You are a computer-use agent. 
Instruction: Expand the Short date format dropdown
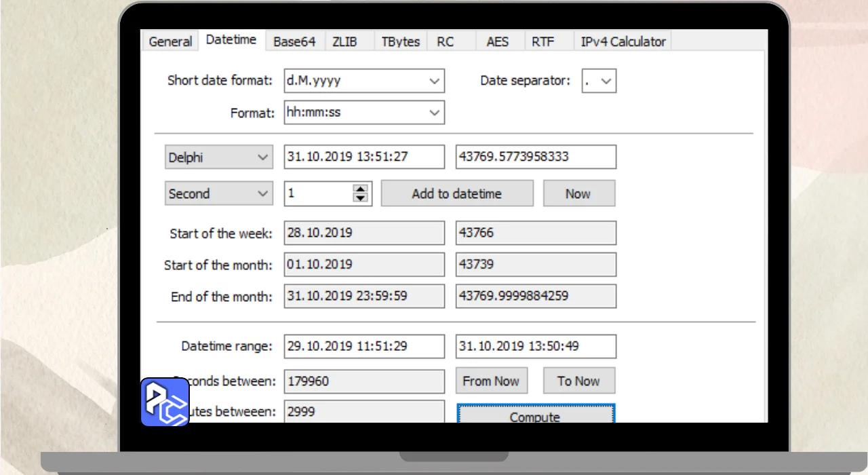[435, 81]
